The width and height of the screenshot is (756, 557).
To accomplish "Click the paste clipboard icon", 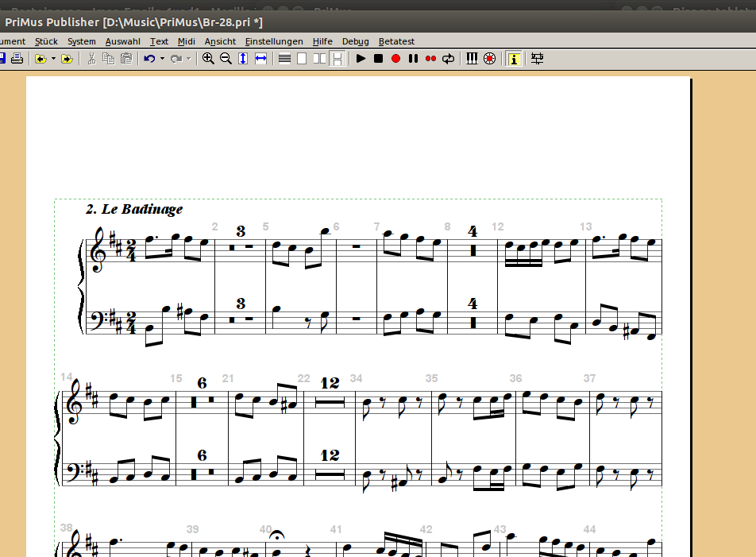I will coord(126,59).
